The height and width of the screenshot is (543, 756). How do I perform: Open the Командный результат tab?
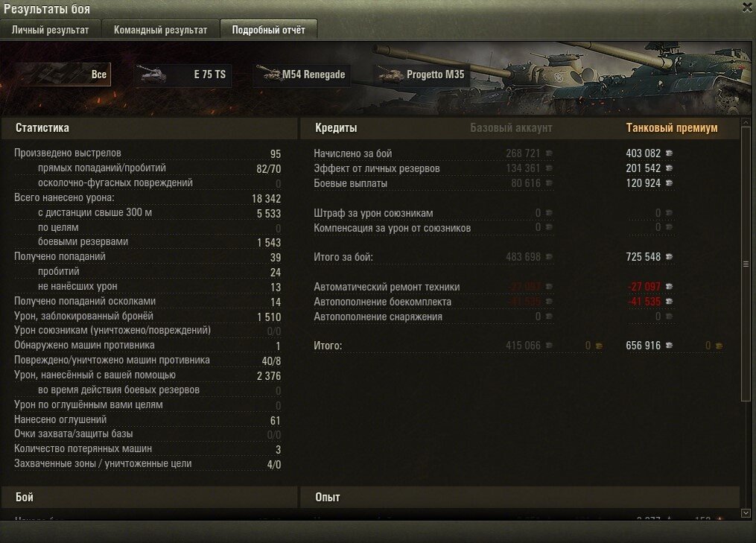pos(160,29)
